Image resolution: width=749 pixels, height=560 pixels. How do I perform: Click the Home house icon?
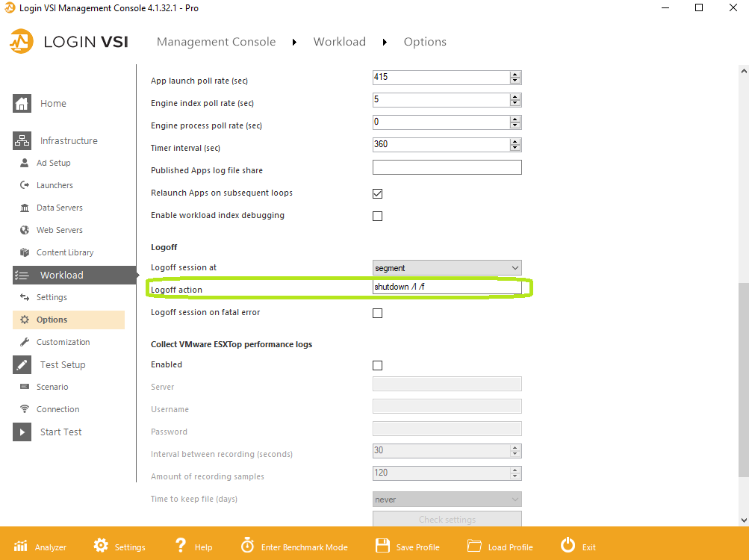(x=22, y=103)
